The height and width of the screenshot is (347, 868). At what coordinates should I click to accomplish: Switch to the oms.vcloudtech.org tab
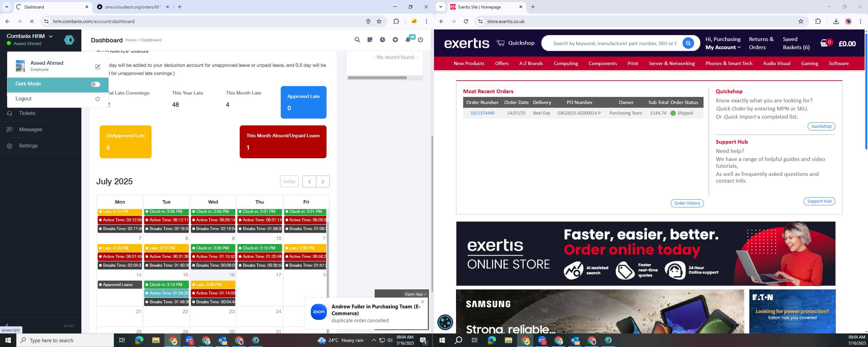click(133, 7)
